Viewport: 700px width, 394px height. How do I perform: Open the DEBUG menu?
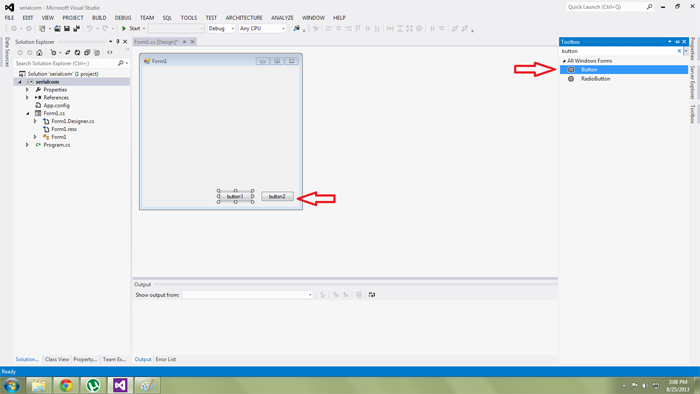(x=123, y=18)
